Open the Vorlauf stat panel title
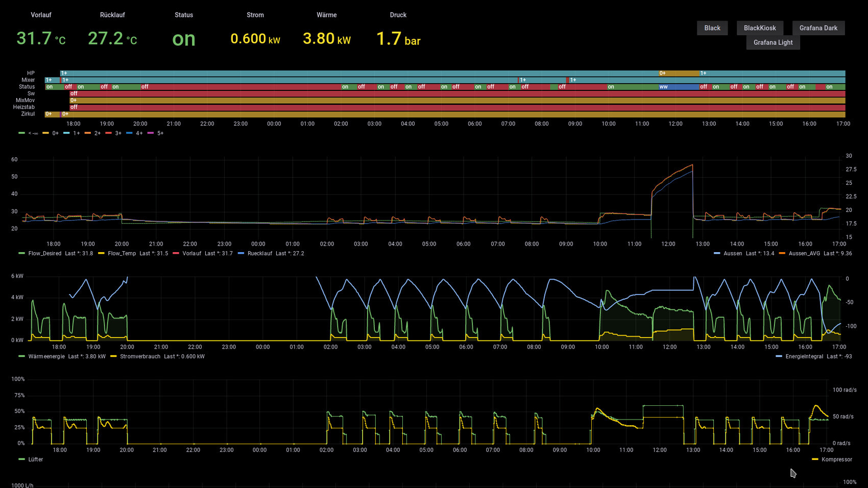 coord(41,15)
